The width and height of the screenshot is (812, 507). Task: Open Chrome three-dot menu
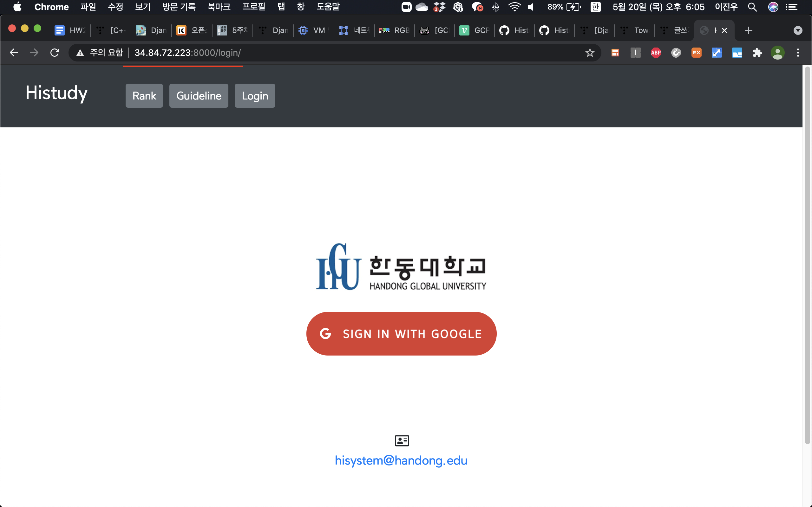tap(798, 53)
